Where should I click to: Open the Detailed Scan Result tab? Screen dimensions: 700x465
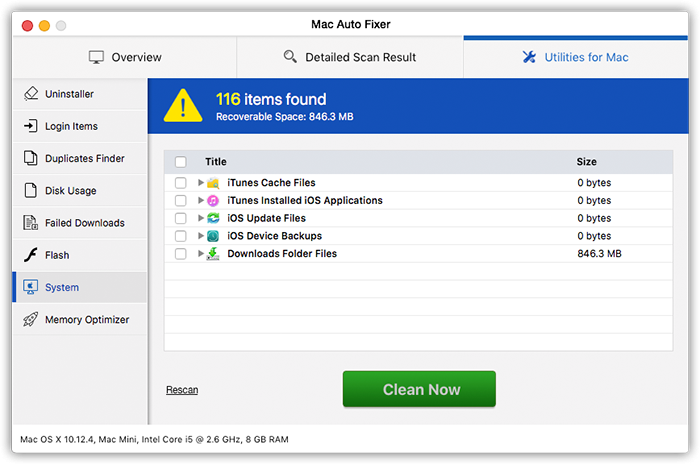point(350,57)
